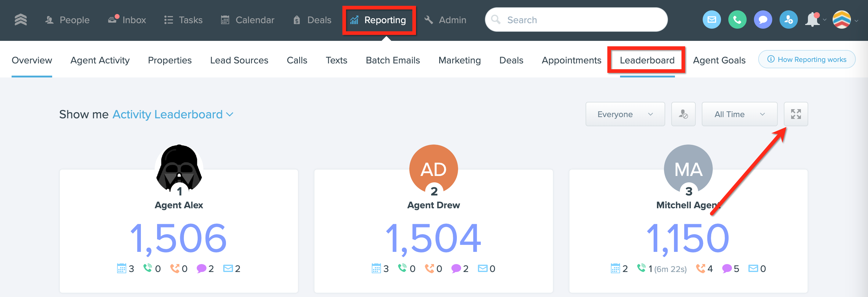
Task: Click the add new person icon
Action: pos(788,20)
